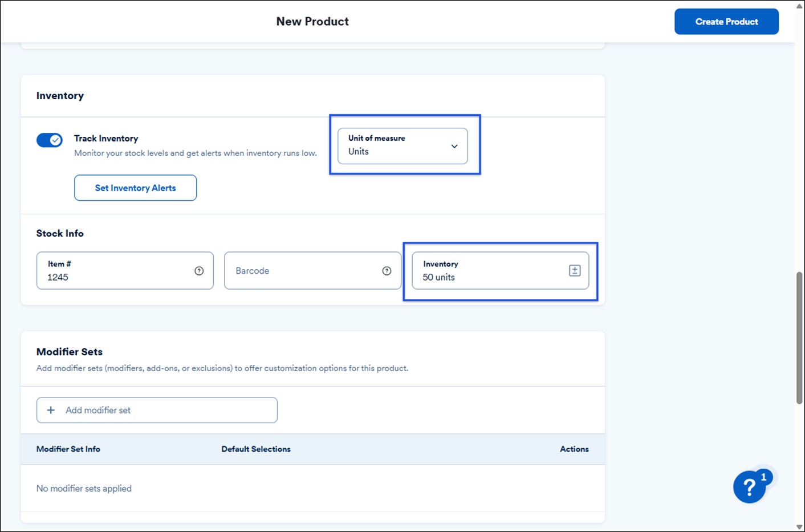This screenshot has height=532, width=805.
Task: Disable the Track Inventory toggle
Action: [50, 140]
